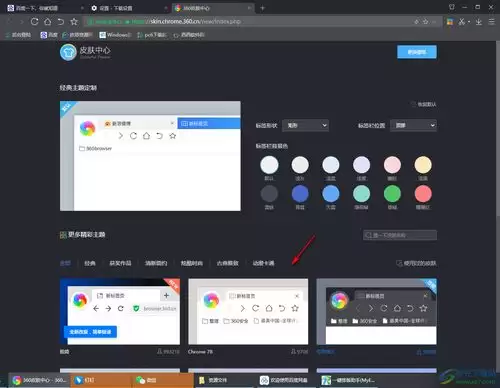This screenshot has width=500, height=388.
Task: Click the rightmost green app taskbar item
Action: [348, 380]
